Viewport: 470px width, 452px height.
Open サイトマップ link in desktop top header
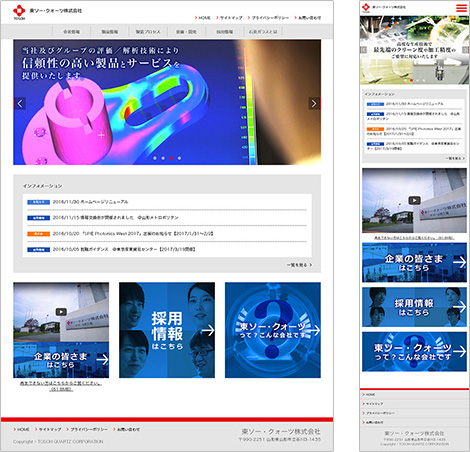[229, 18]
